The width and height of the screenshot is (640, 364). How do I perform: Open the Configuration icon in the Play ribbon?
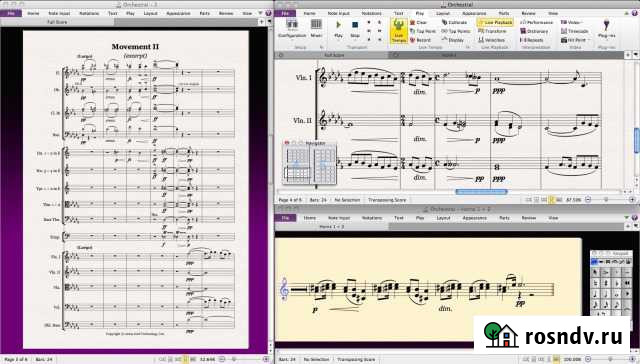[292, 29]
